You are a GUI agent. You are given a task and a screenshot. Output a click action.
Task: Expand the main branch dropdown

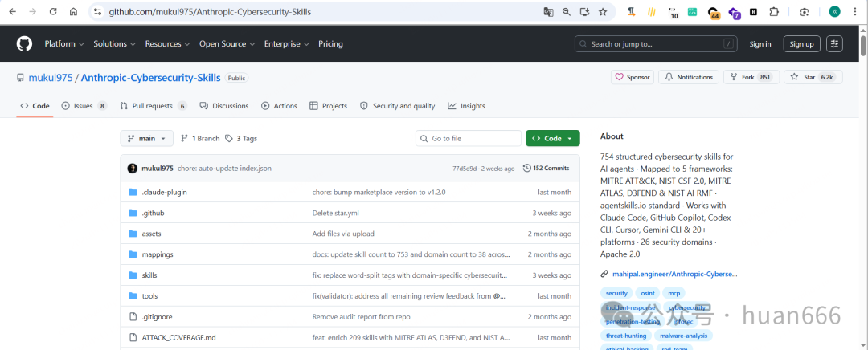pyautogui.click(x=147, y=138)
